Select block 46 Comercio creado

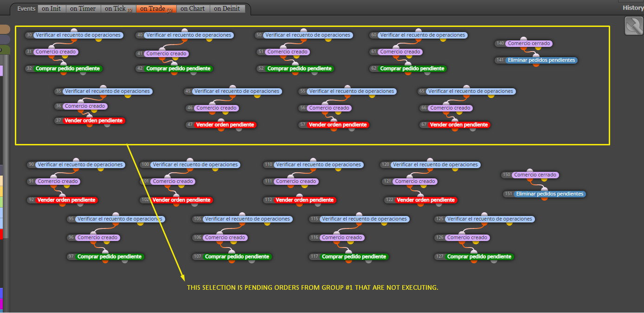[x=212, y=108]
